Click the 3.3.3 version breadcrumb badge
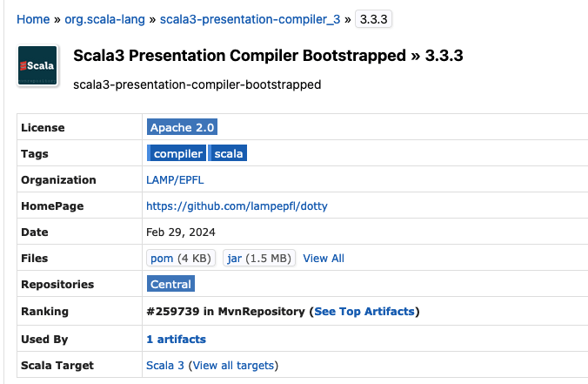The height and width of the screenshot is (384, 588). coord(373,19)
